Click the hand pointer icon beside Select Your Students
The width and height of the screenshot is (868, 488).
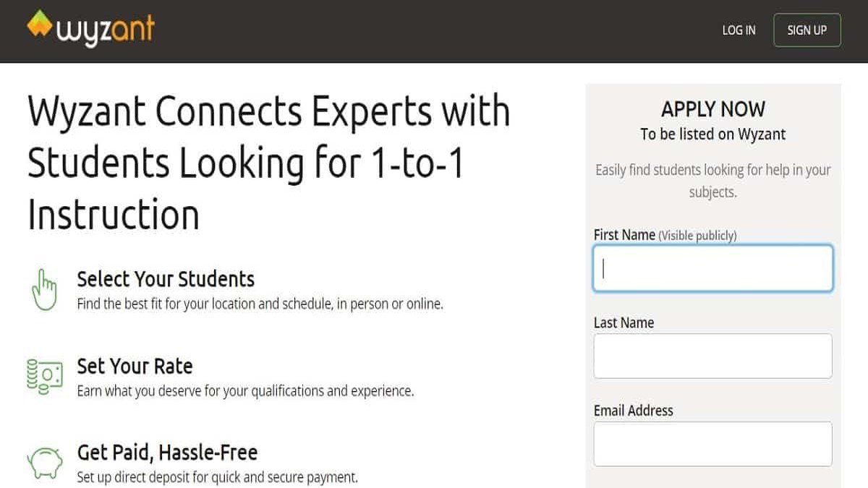[43, 289]
